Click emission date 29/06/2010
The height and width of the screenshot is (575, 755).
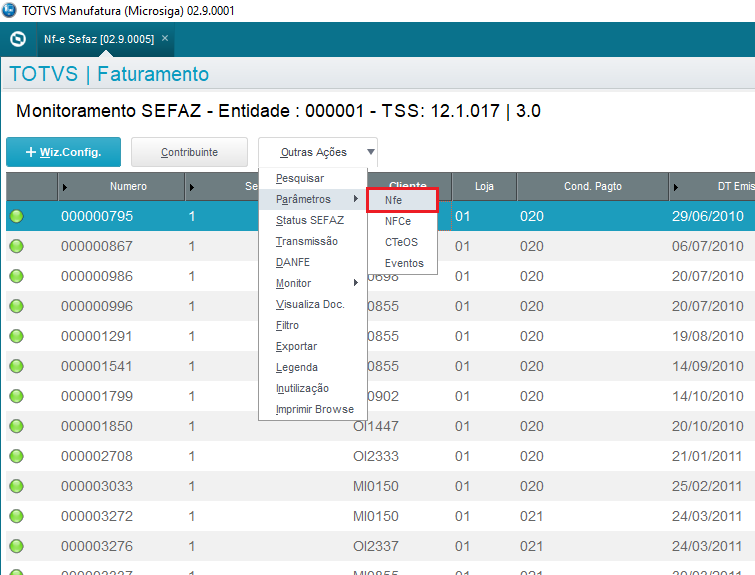click(708, 216)
